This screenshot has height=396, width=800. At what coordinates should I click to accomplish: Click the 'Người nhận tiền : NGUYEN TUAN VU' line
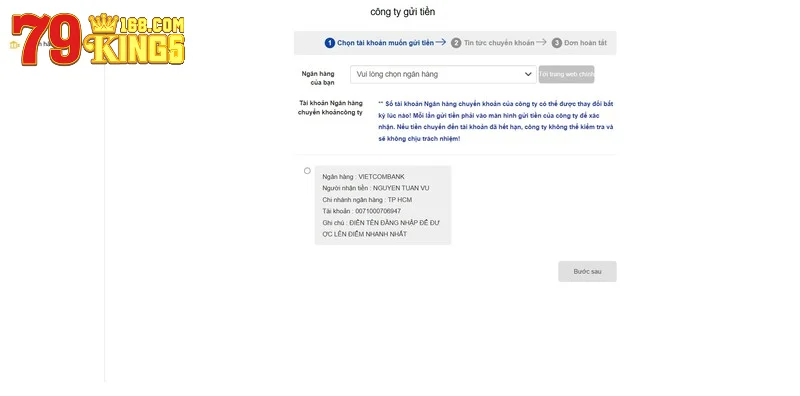[x=376, y=188]
